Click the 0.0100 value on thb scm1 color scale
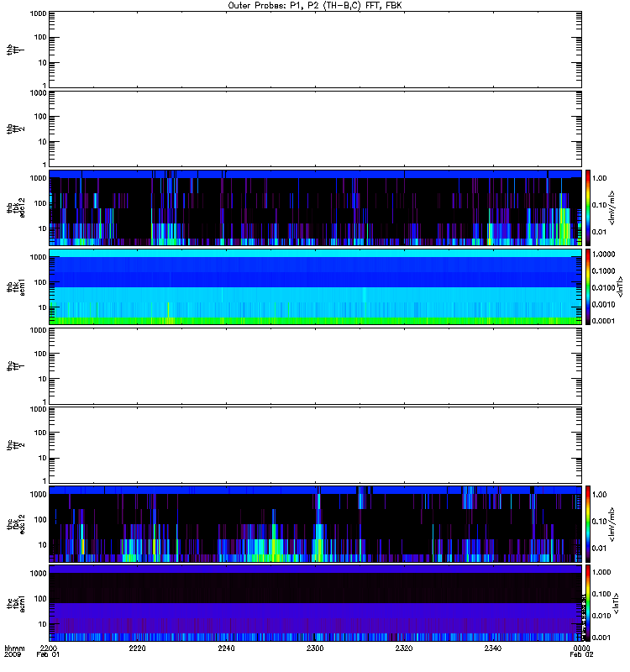Screen dimensions: 630x672 coord(603,287)
